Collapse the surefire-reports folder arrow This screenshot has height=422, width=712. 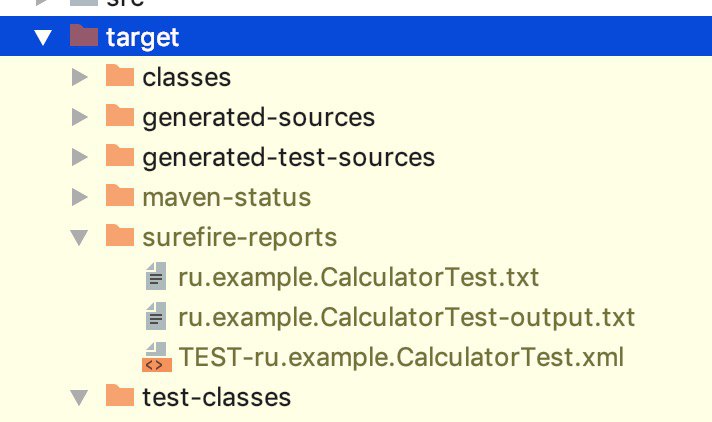[x=79, y=238]
